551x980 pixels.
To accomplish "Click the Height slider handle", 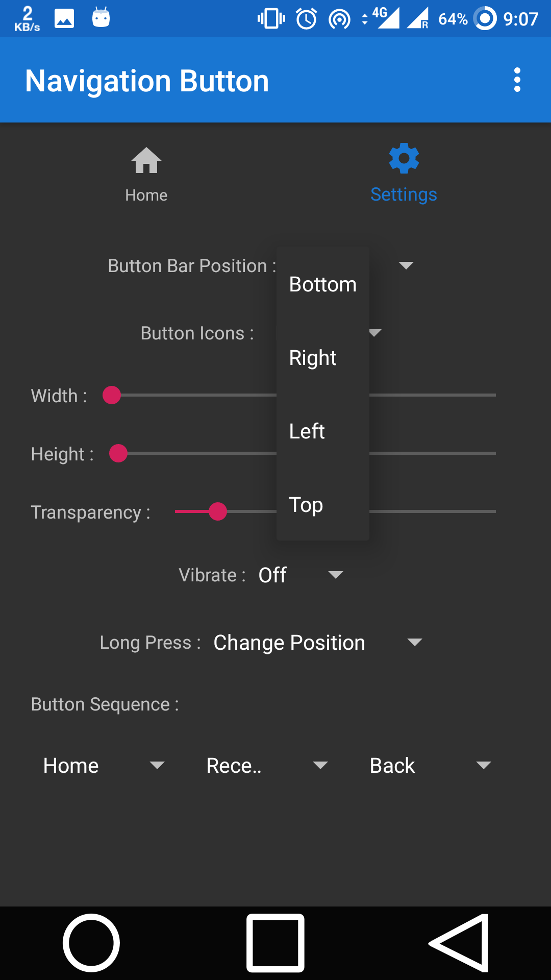I will [x=118, y=453].
